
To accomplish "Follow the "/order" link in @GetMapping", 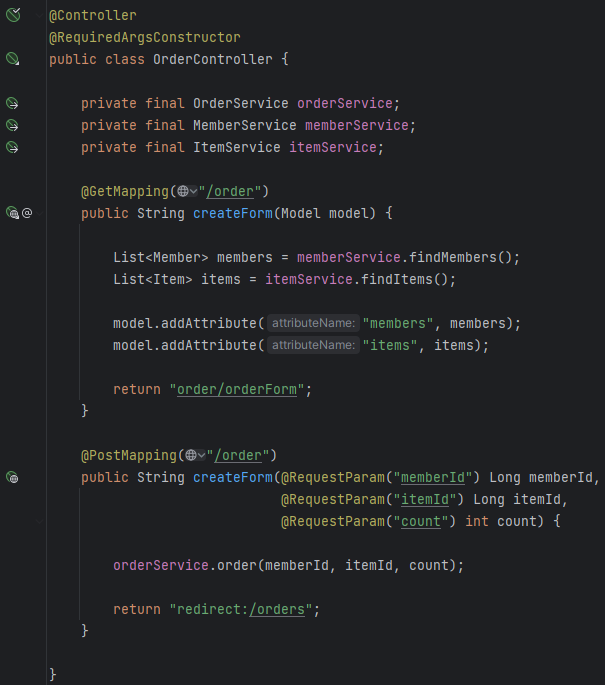I will point(230,191).
